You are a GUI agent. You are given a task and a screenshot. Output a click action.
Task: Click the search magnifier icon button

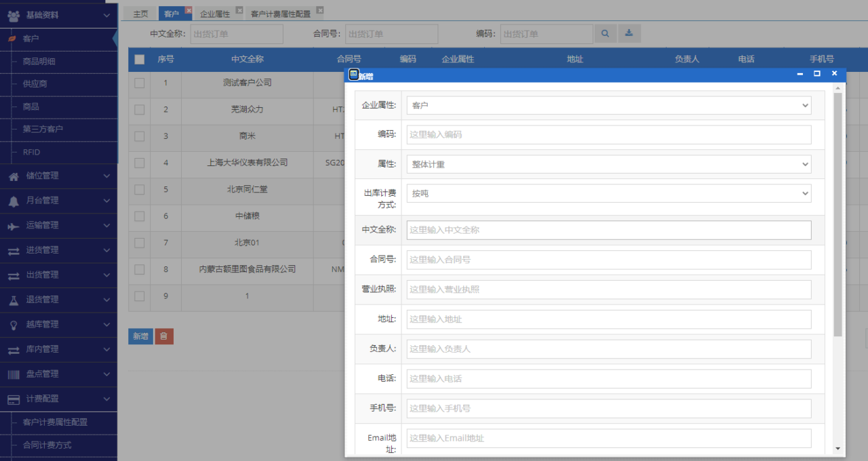pos(606,33)
